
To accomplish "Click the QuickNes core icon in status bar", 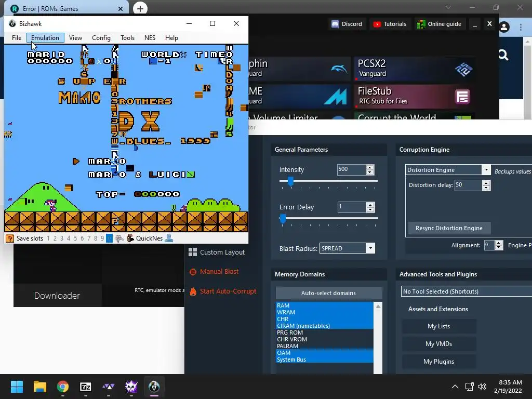I will pyautogui.click(x=130, y=238).
